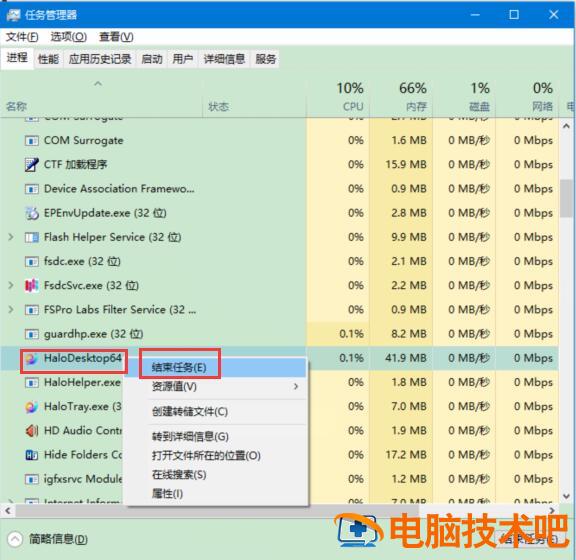Switch to the 服务 tab
This screenshot has height=560, width=576.
[x=265, y=59]
